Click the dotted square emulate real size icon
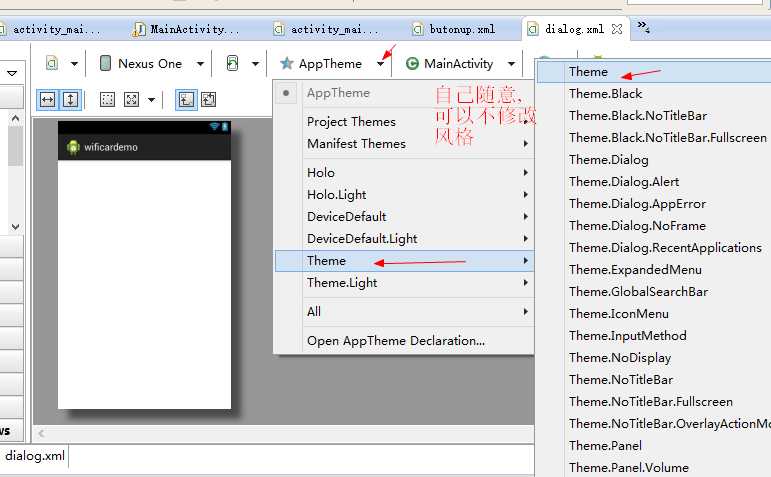This screenshot has height=477, width=771. (107, 100)
